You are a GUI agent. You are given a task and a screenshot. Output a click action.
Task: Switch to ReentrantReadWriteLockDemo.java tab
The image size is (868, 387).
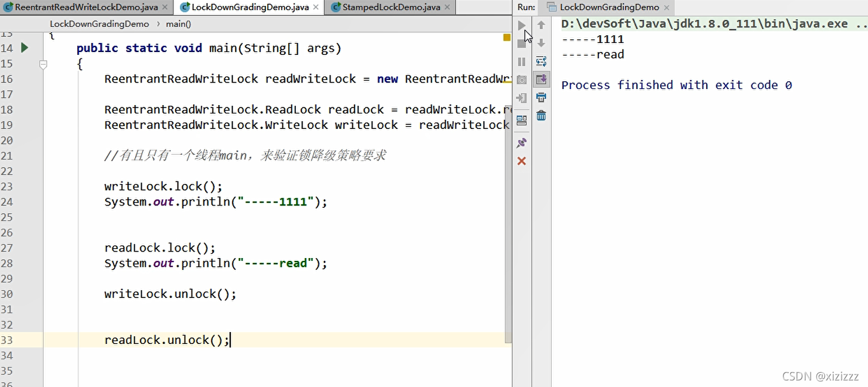[86, 7]
